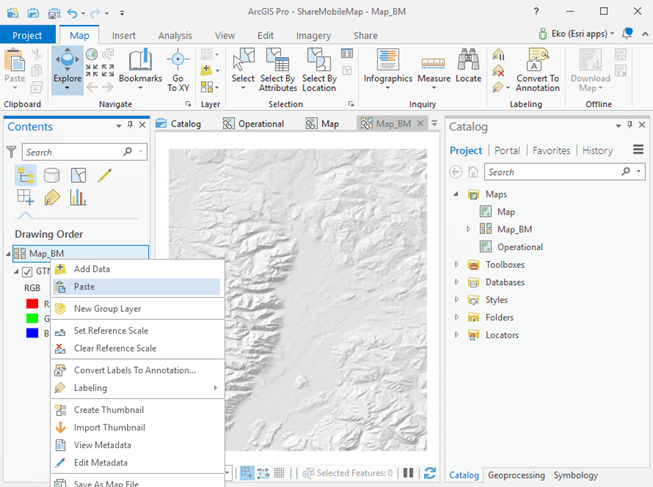Expand the Map_BM item in Catalog
Viewport: 653px width, 487px height.
point(468,229)
